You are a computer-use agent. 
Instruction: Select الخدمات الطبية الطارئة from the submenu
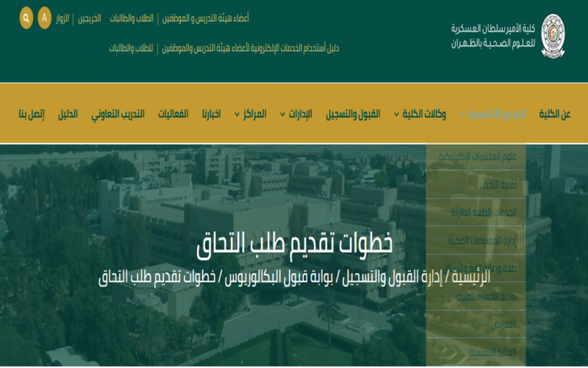point(476,213)
